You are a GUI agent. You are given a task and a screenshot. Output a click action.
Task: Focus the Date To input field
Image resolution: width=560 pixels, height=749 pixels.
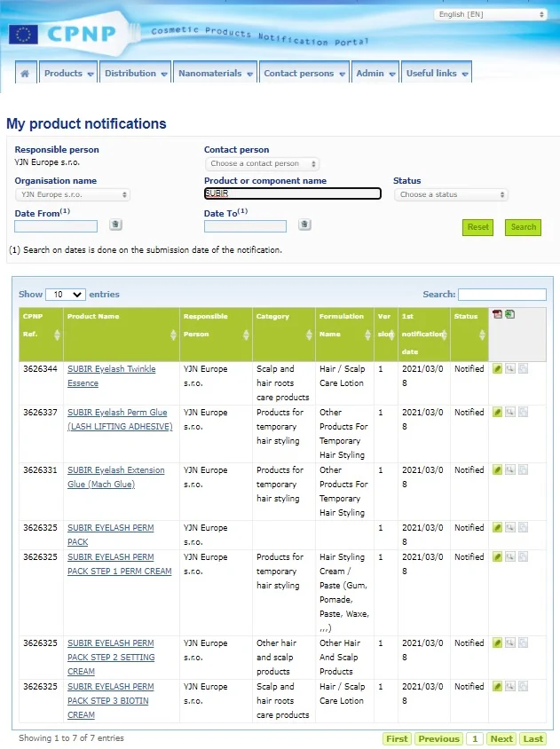(245, 226)
